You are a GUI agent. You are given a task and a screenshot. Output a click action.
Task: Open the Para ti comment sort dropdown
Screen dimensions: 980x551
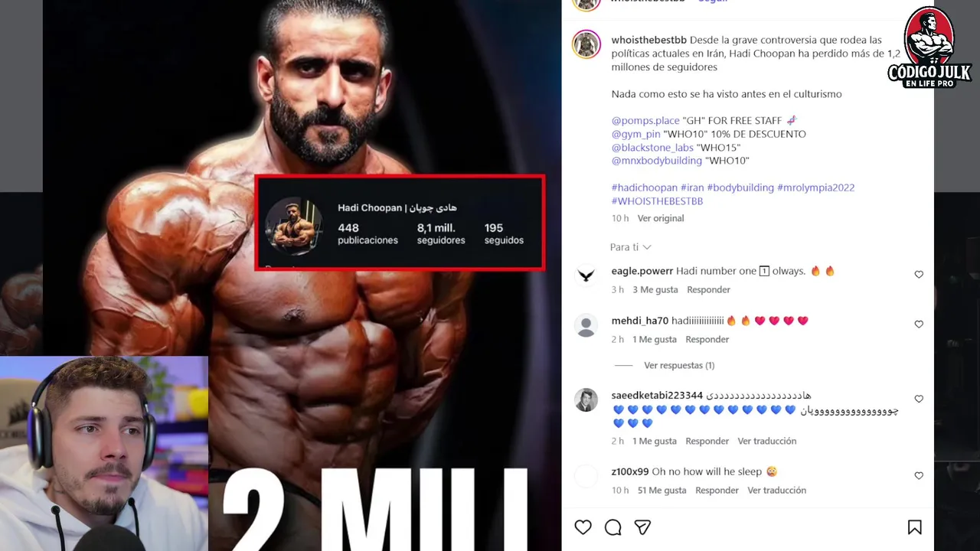630,247
